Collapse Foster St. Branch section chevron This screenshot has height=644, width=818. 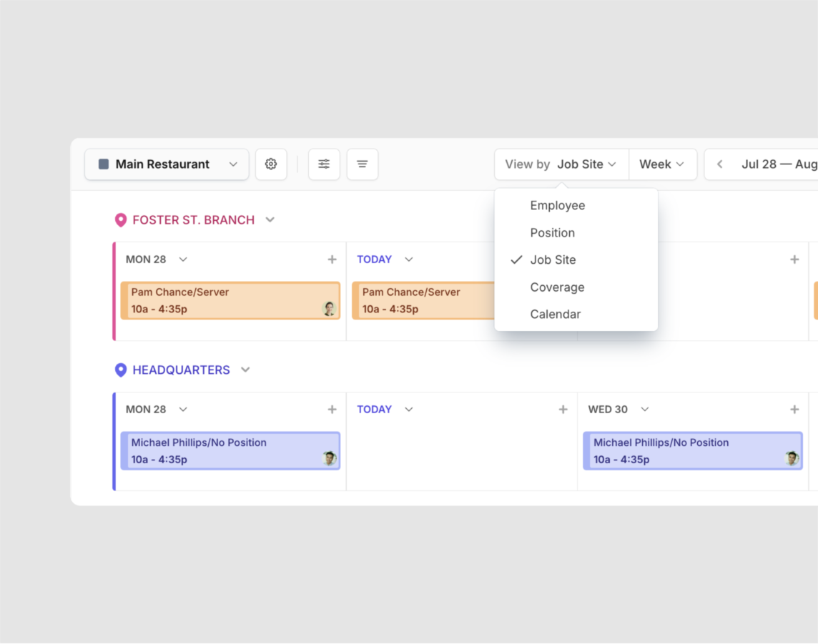pyautogui.click(x=270, y=219)
